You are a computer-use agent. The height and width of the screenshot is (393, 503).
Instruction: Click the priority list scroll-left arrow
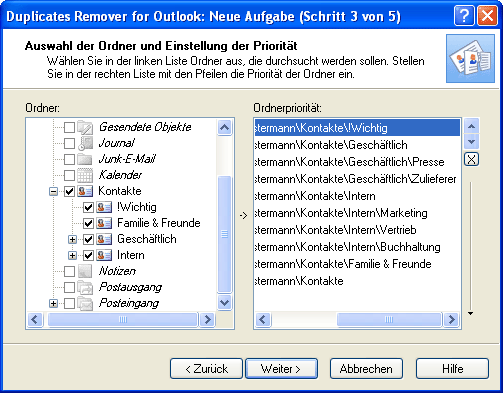point(263,319)
